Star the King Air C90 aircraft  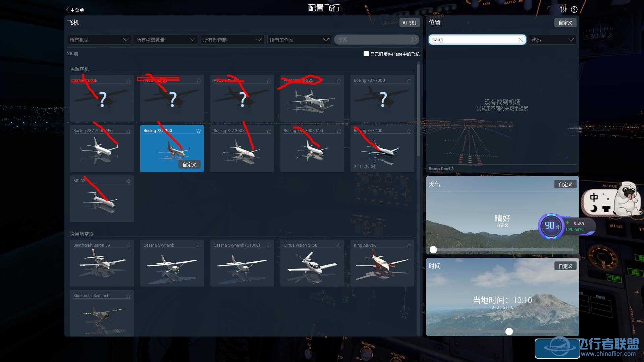(409, 245)
